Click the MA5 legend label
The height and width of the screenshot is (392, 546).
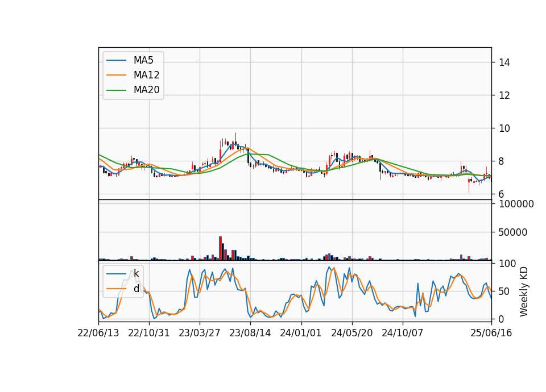click(x=143, y=60)
